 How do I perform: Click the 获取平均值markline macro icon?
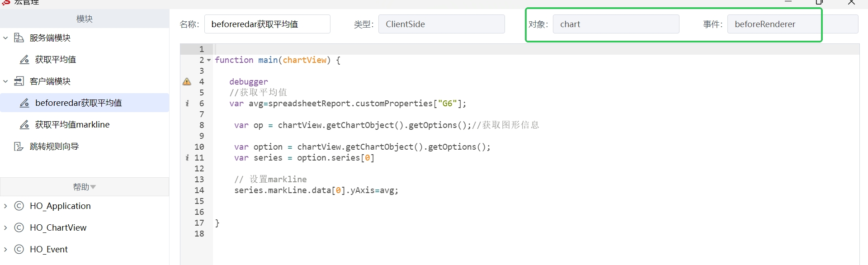[x=24, y=124]
